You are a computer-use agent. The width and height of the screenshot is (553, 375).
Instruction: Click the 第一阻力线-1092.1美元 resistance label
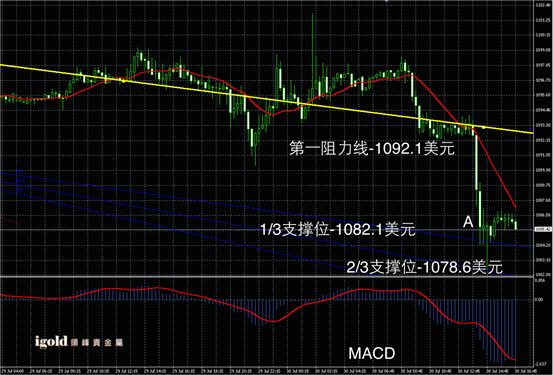[x=372, y=149]
